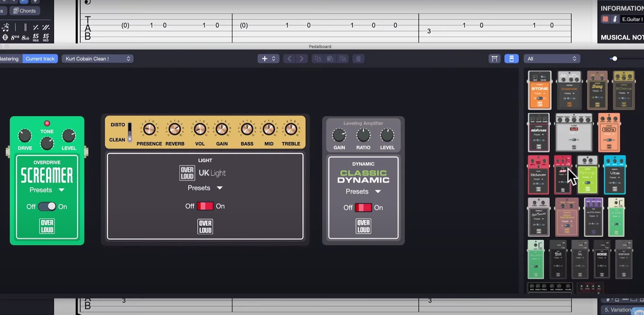Click the coda symbol icon

point(5,37)
